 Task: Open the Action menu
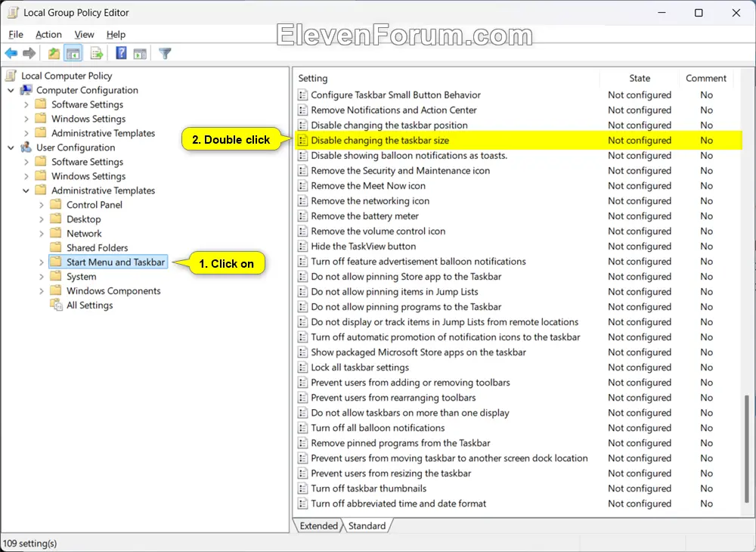(x=48, y=34)
